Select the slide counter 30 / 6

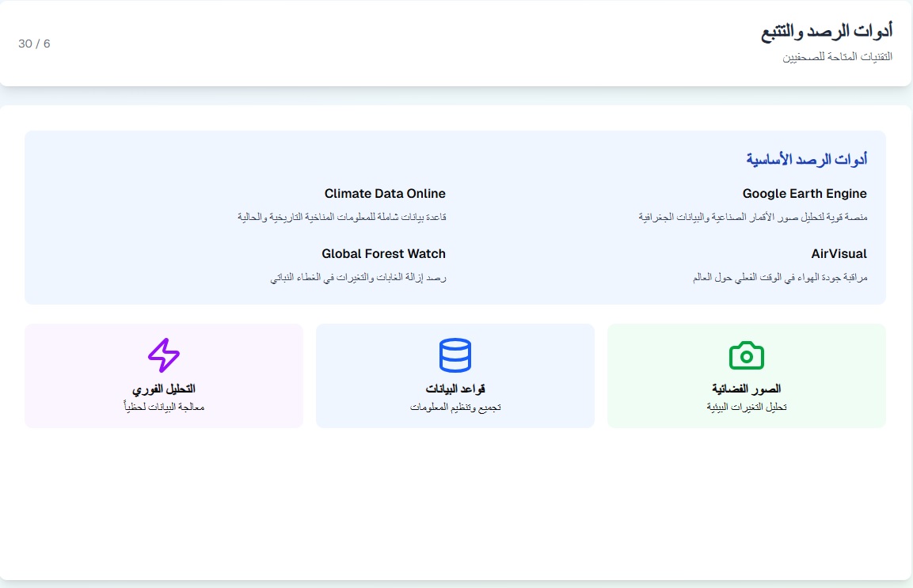[x=34, y=44]
